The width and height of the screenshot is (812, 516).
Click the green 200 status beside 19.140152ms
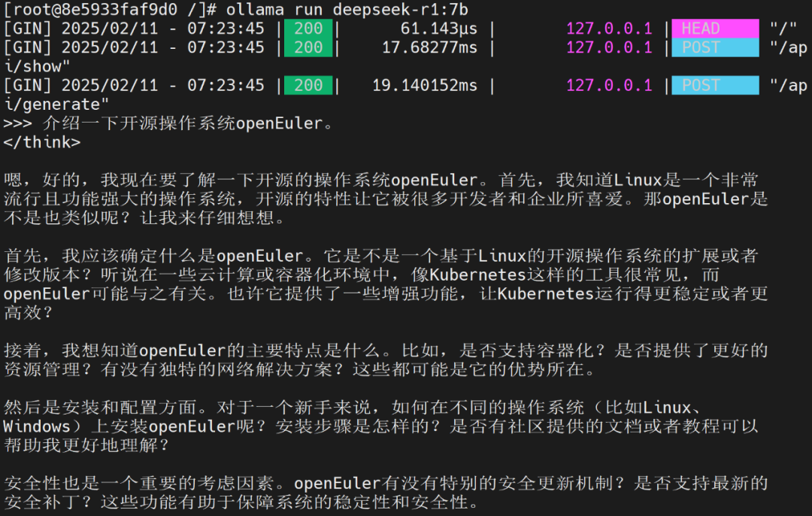[308, 85]
